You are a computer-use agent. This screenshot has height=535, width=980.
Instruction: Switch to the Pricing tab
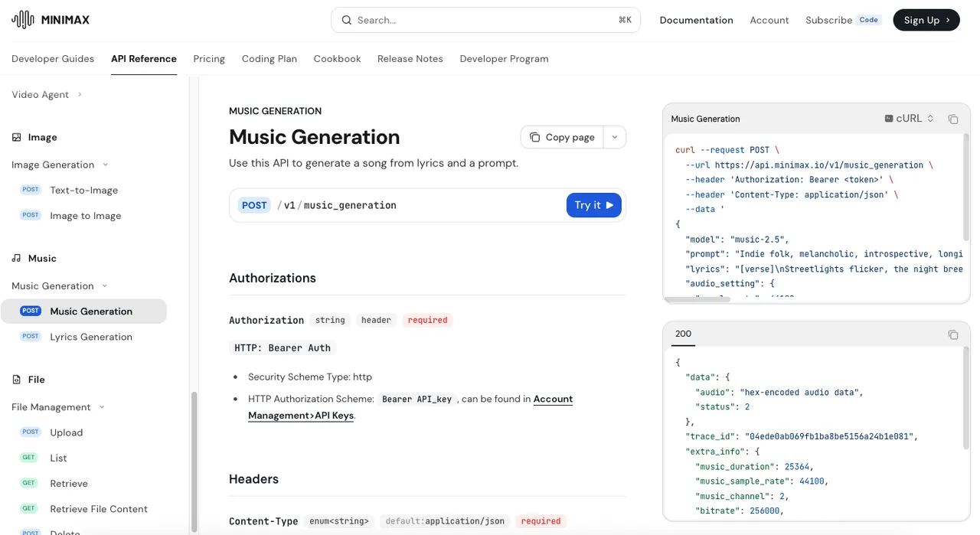coord(209,59)
